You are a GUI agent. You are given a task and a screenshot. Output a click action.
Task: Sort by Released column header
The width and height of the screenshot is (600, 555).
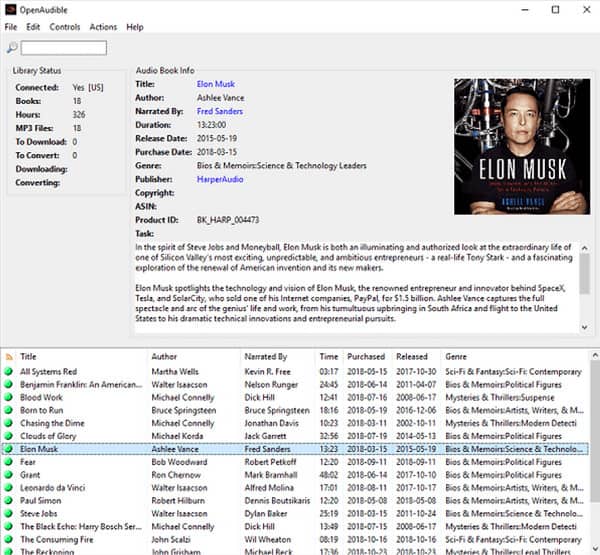[412, 357]
